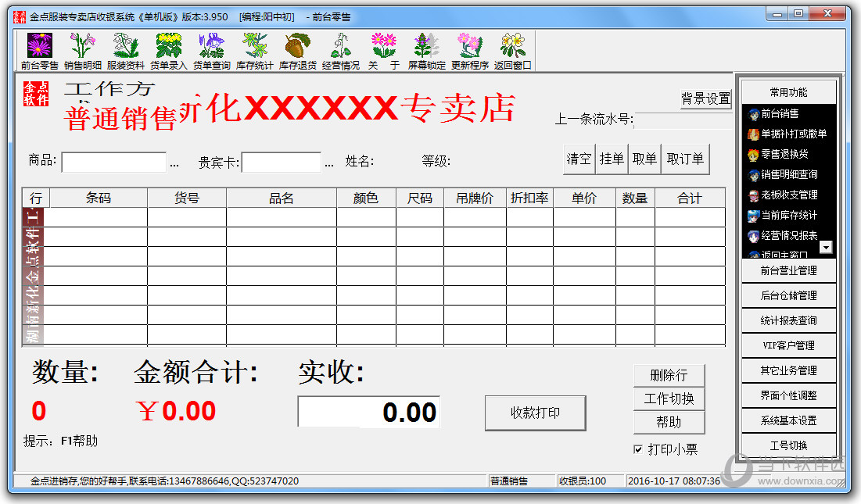Click 合计 column header
Image resolution: width=861 pixels, height=504 pixels.
pos(691,198)
